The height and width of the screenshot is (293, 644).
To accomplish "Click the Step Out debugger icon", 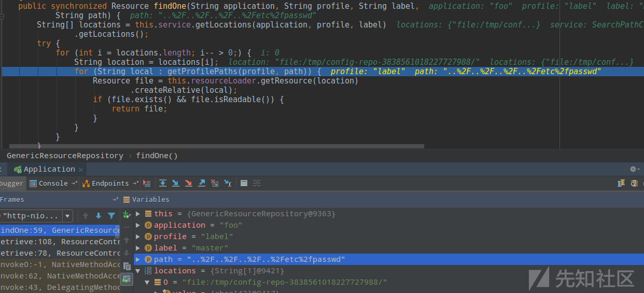I will tap(202, 183).
